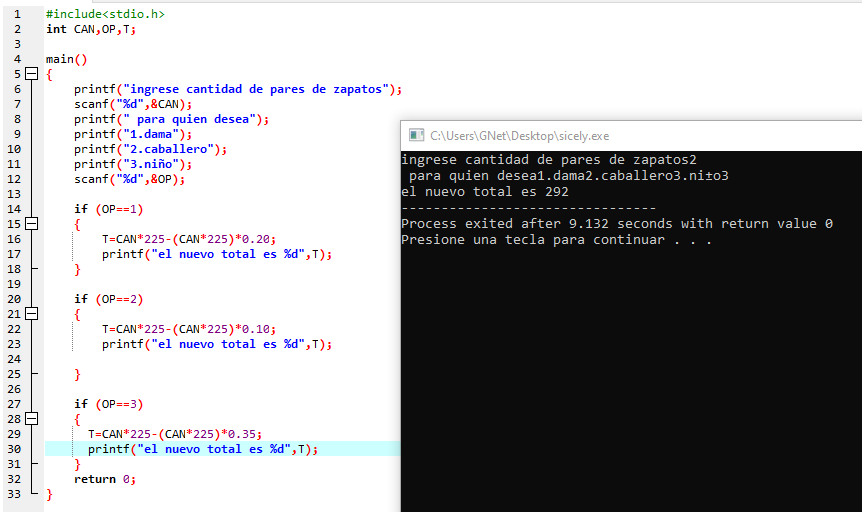Click the console title C:\Users\GNet\Desktop\sicely.exe
The height and width of the screenshot is (512, 862).
click(520, 136)
